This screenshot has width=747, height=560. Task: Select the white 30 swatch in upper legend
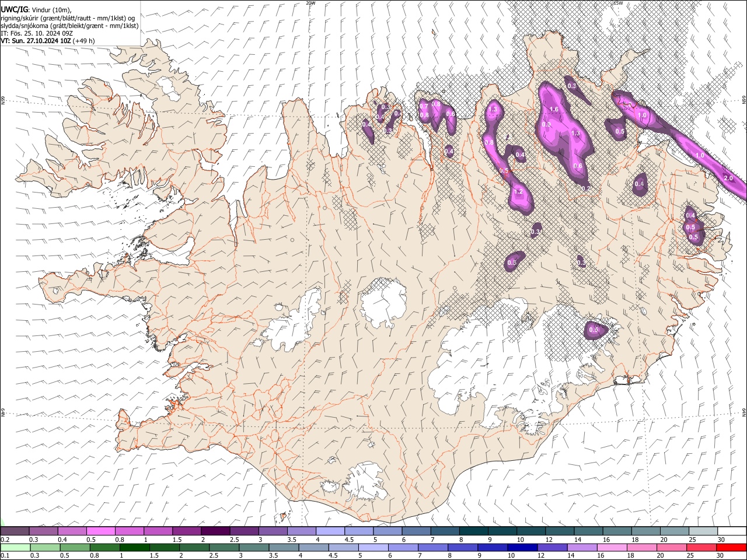(x=731, y=531)
